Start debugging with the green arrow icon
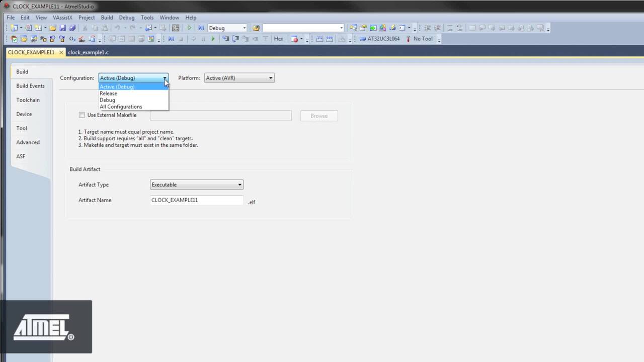This screenshot has width=644, height=362. 189,28
